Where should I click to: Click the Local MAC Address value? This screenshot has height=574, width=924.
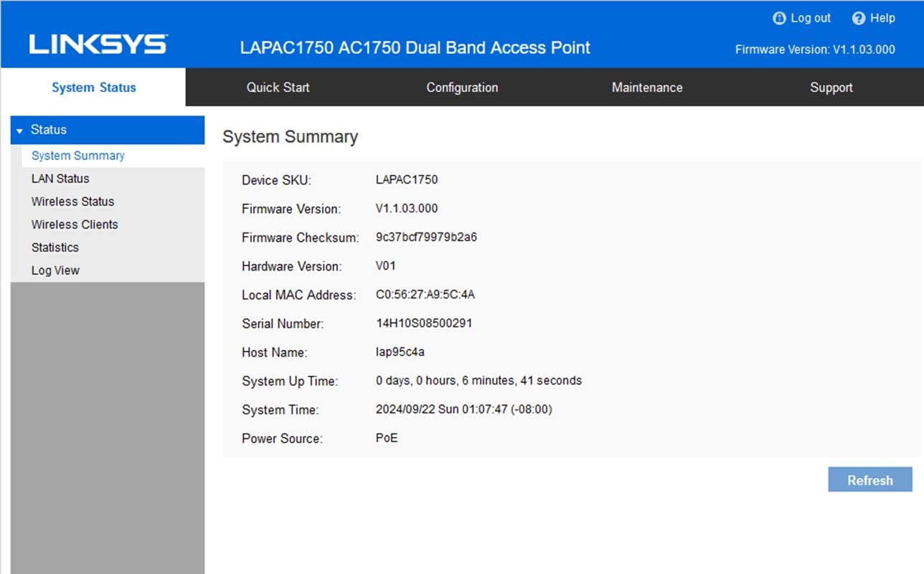[425, 295]
